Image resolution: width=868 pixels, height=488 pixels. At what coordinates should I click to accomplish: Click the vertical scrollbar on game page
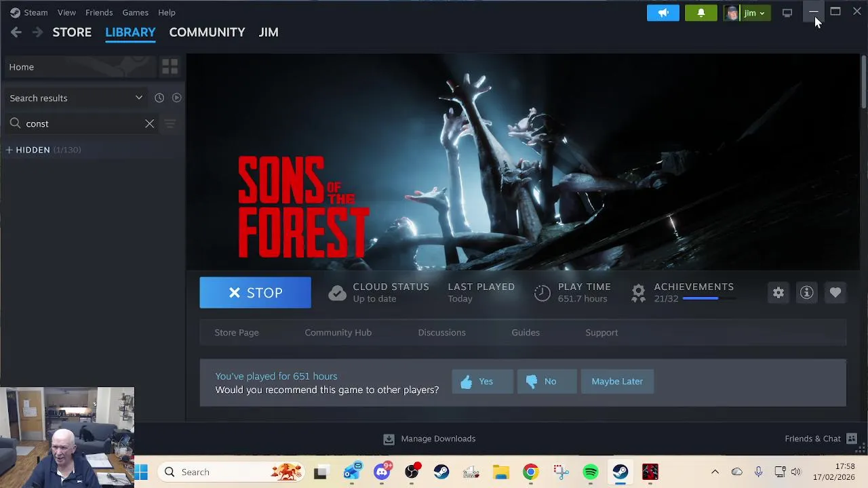click(x=863, y=81)
